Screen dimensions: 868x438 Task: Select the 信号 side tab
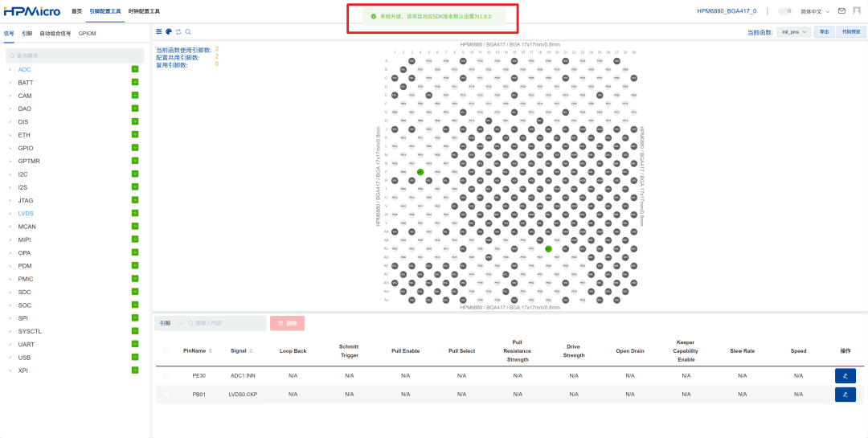pyautogui.click(x=9, y=33)
